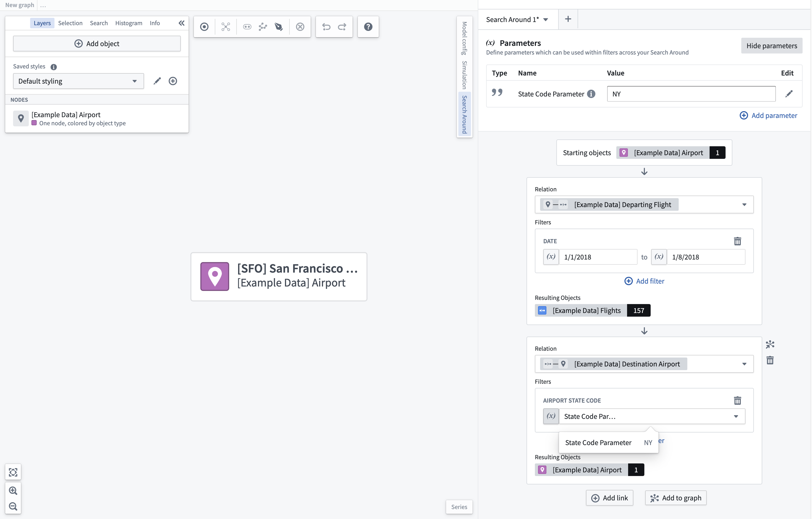Click the Add to graph button

[x=676, y=498]
